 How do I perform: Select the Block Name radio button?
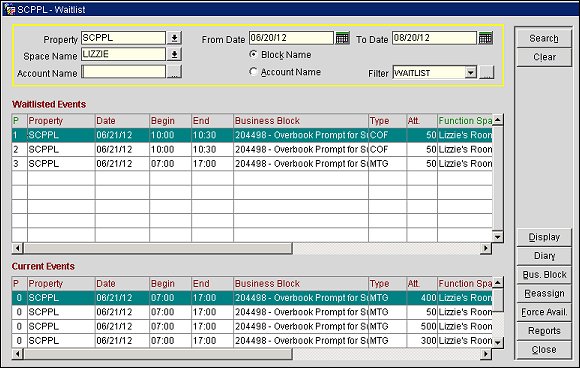tap(253, 54)
